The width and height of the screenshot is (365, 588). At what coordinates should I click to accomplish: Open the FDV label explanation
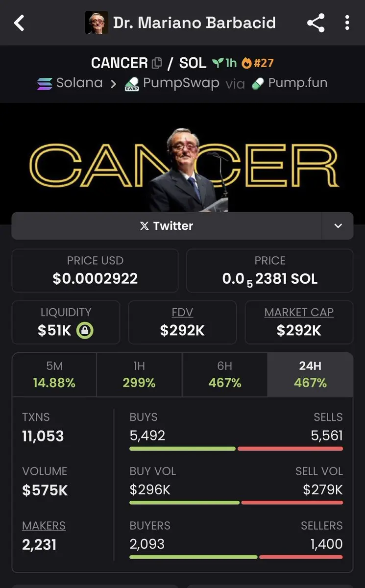(x=182, y=312)
